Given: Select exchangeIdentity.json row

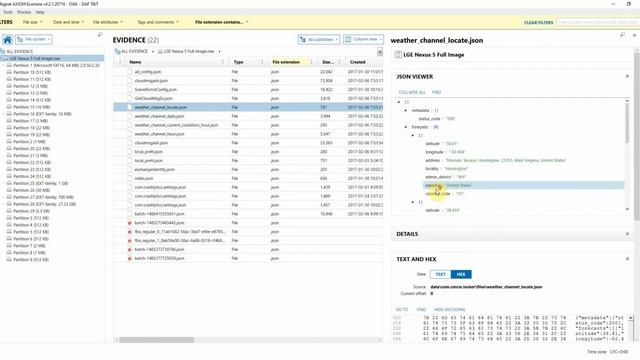Looking at the screenshot, I should [248, 169].
